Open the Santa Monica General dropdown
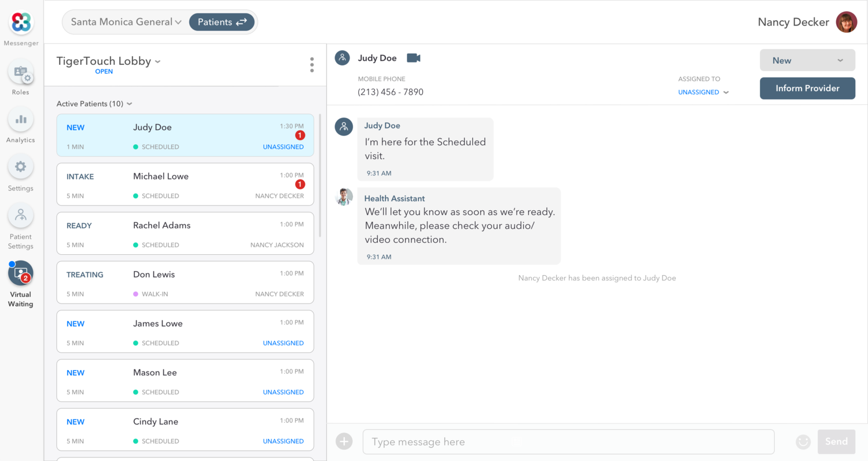 126,22
